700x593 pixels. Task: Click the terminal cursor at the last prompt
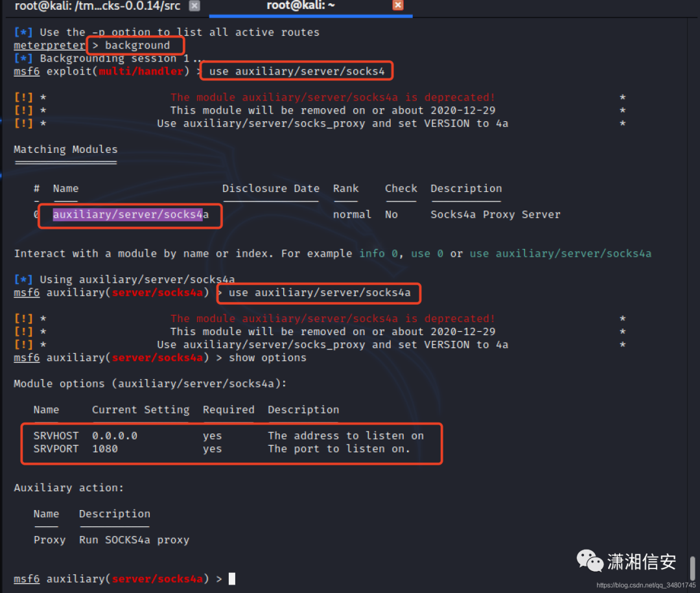pos(231,579)
